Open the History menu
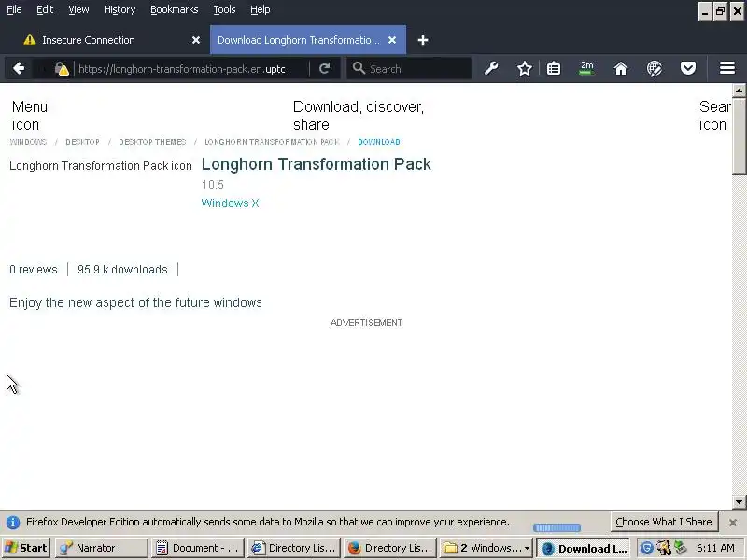 [x=120, y=9]
